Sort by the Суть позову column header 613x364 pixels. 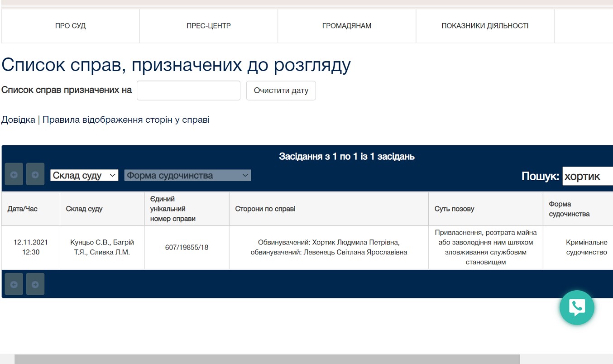pos(454,209)
